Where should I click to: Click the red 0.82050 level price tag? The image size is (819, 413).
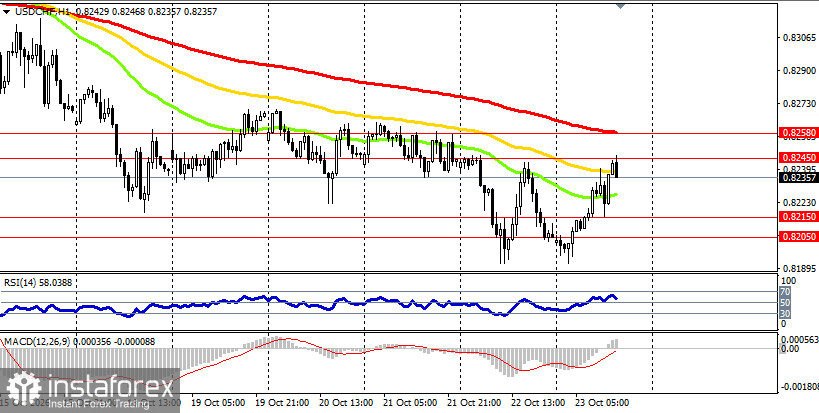(x=798, y=237)
